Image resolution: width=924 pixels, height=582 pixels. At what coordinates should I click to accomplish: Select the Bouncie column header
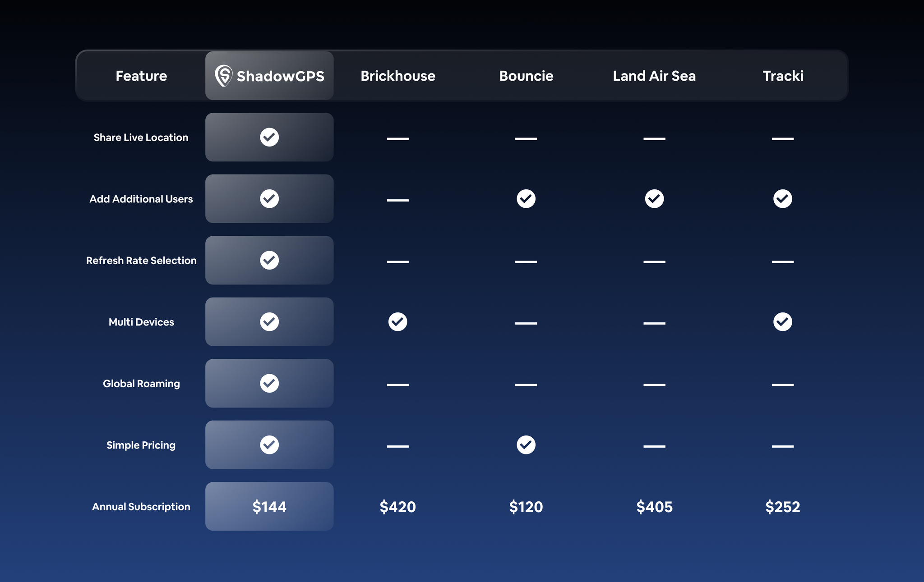point(526,76)
